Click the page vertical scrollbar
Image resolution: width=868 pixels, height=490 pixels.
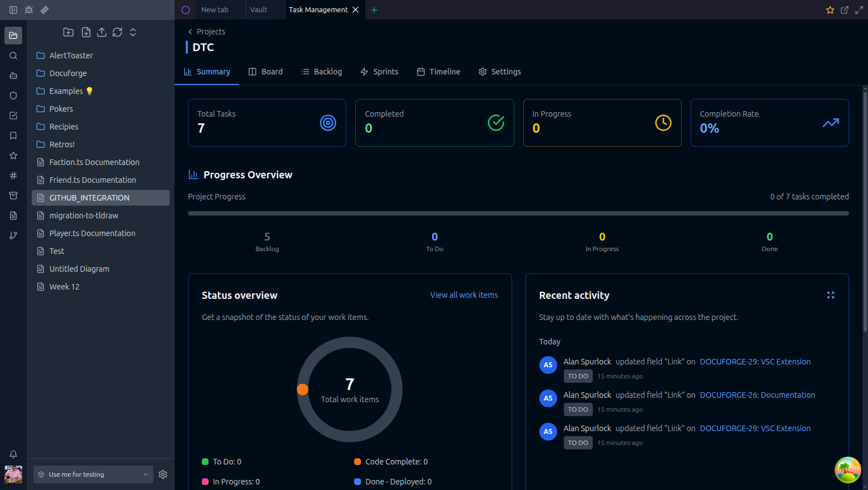(x=865, y=211)
